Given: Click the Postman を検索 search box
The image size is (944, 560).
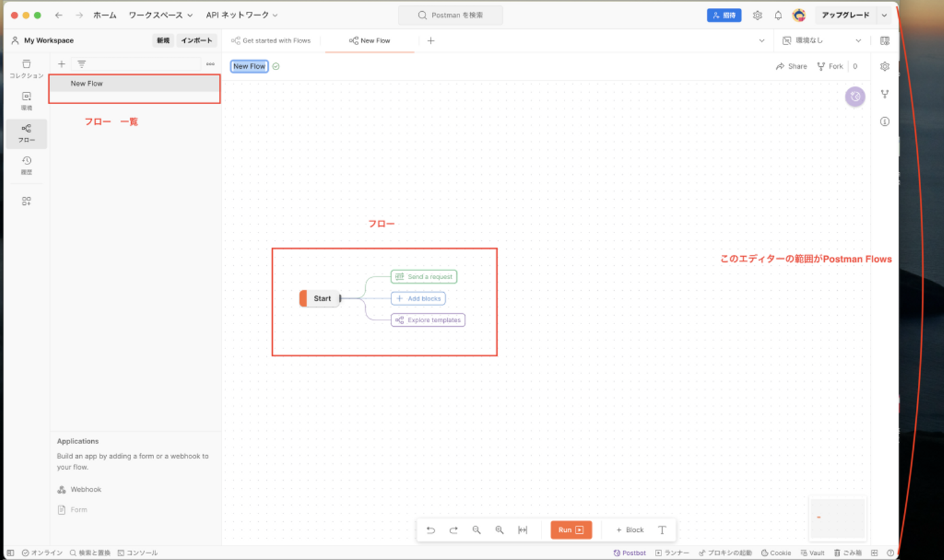Looking at the screenshot, I should tap(451, 15).
